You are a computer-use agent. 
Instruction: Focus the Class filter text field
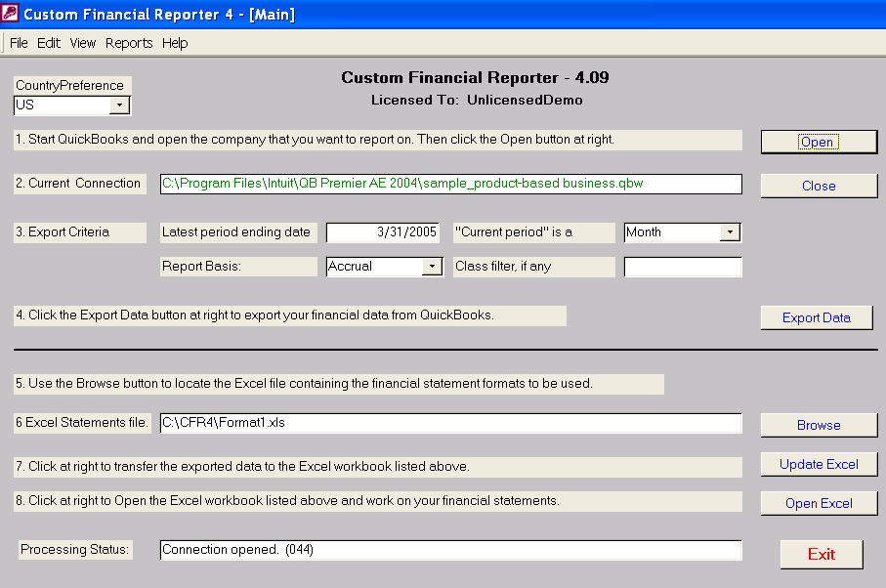click(682, 267)
